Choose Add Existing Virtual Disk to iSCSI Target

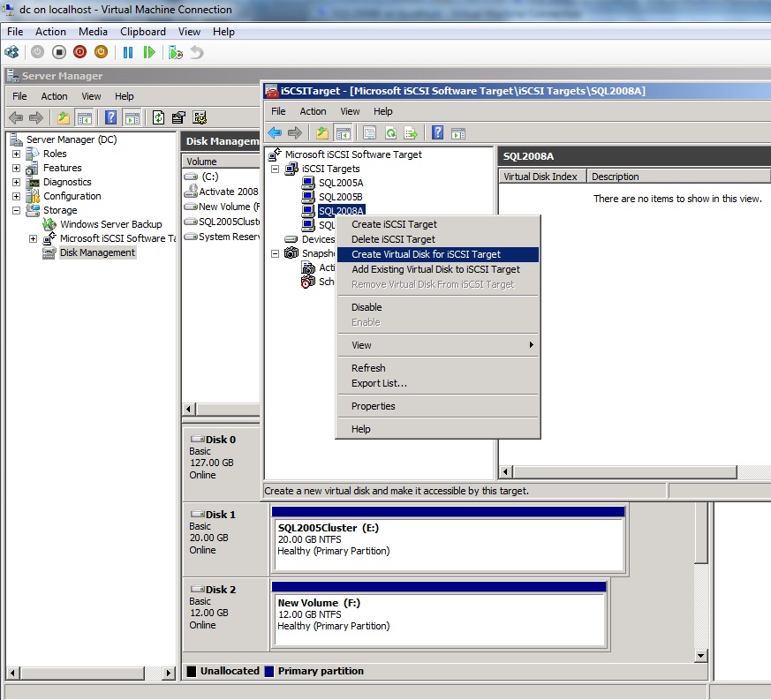tap(438, 269)
